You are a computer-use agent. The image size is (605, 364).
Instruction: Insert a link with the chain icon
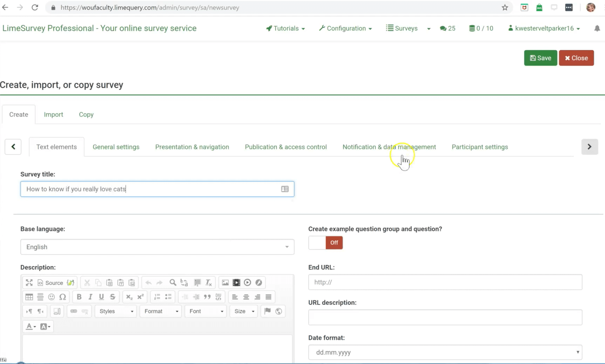pyautogui.click(x=74, y=311)
